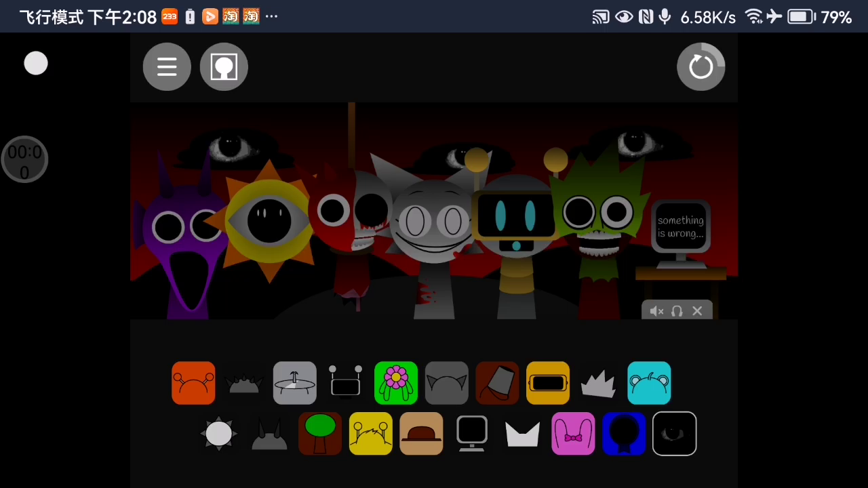Select the dark two-horned icon

coord(269,434)
